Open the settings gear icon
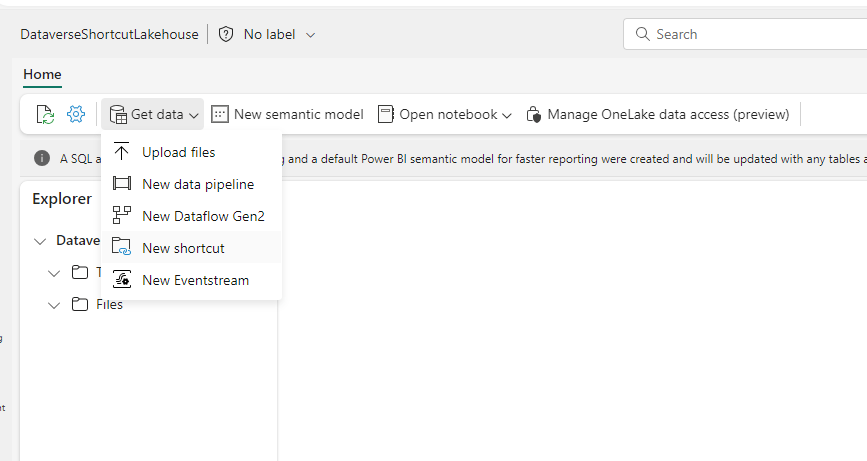 pos(75,115)
